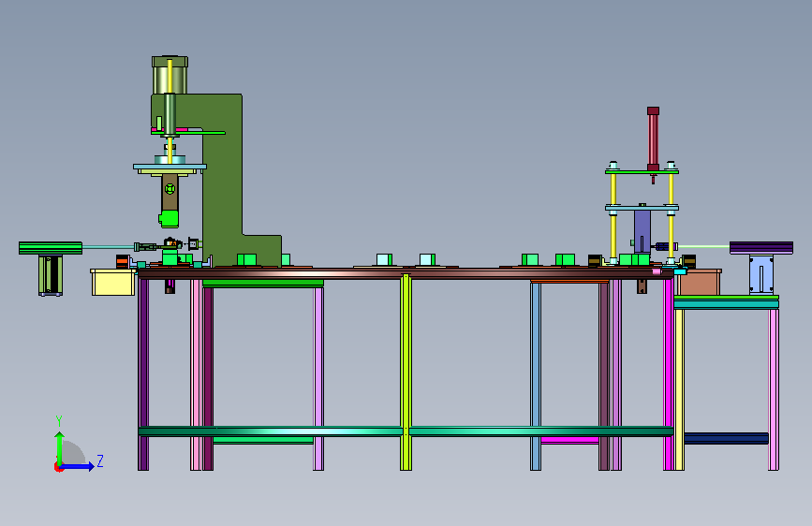Viewport: 812px width, 526px height.
Task: Select the blue Z axis arrow of triad
Action: coord(78,466)
